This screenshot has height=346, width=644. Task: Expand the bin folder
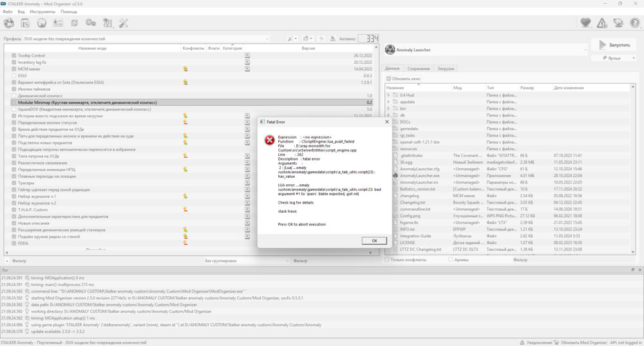click(x=388, y=108)
